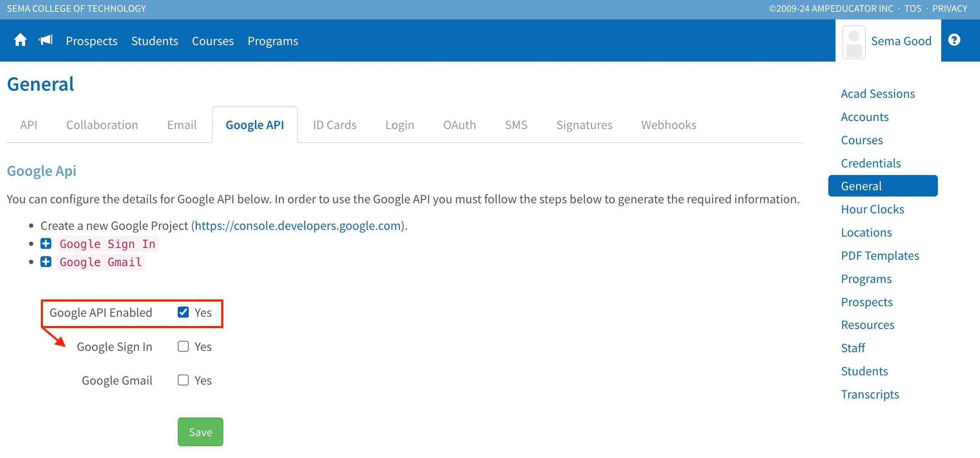Switch to the Webhooks tab
The width and height of the screenshot is (980, 458).
pos(669,125)
